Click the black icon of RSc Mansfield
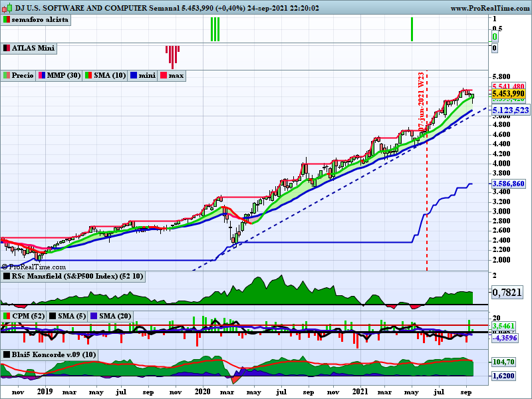532x399 pixels. pos(7,276)
